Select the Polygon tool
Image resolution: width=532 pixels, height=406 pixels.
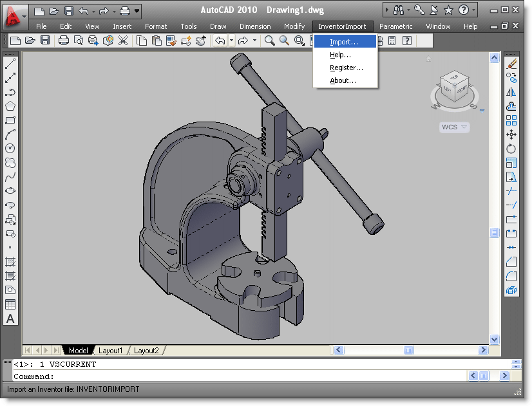pyautogui.click(x=10, y=106)
